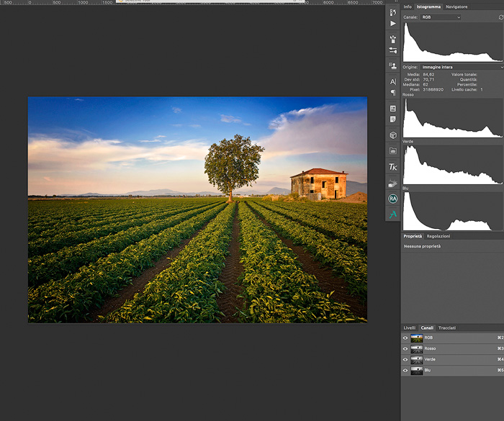Open the Character panel icon
Screen dimensions: 504x421
tap(393, 81)
